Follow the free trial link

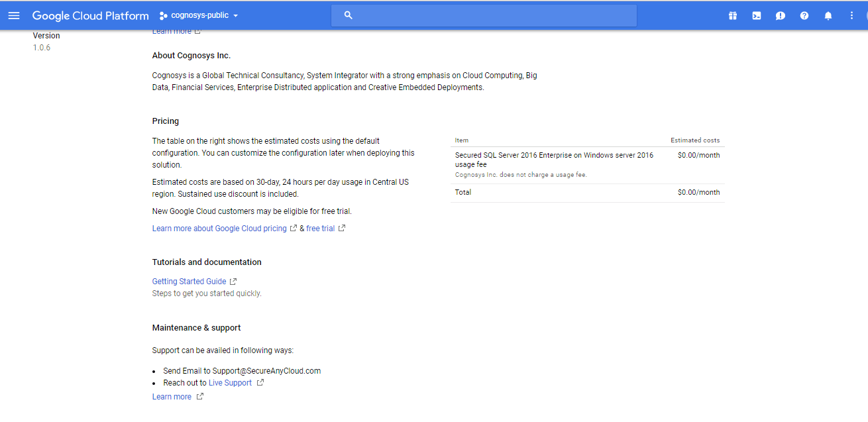320,229
